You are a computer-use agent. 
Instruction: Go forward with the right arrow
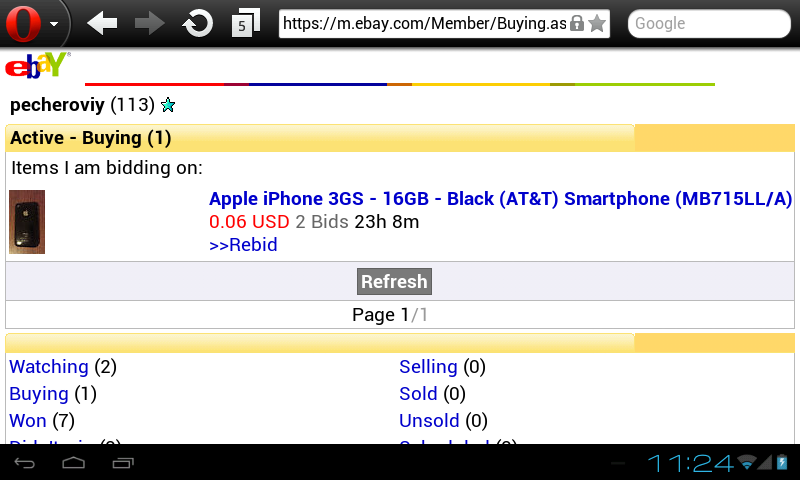(149, 23)
